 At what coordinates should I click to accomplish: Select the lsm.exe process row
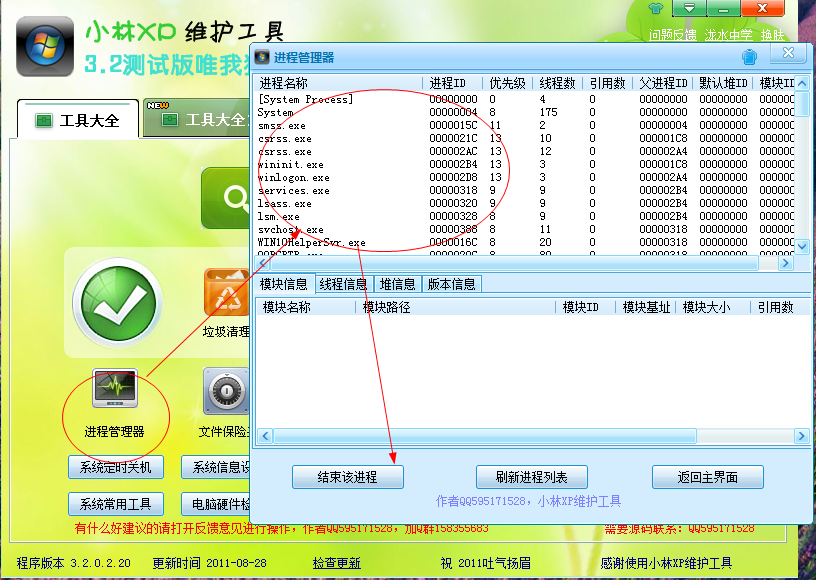(x=525, y=216)
